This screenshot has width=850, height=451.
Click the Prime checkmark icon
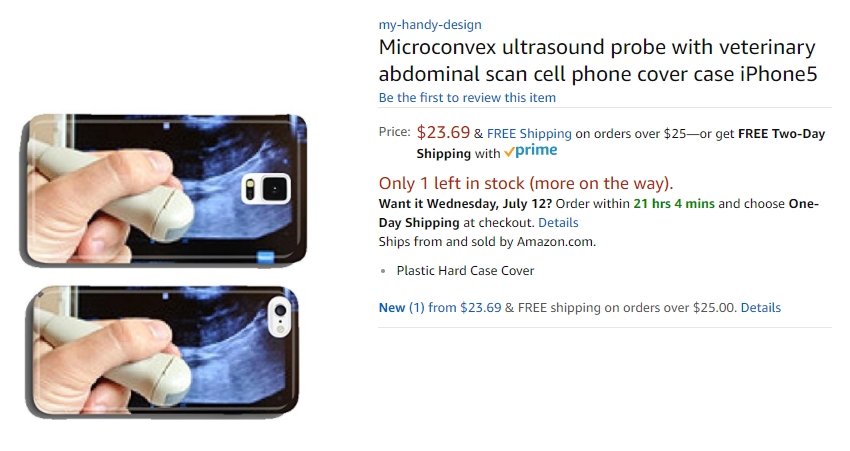pos(509,153)
